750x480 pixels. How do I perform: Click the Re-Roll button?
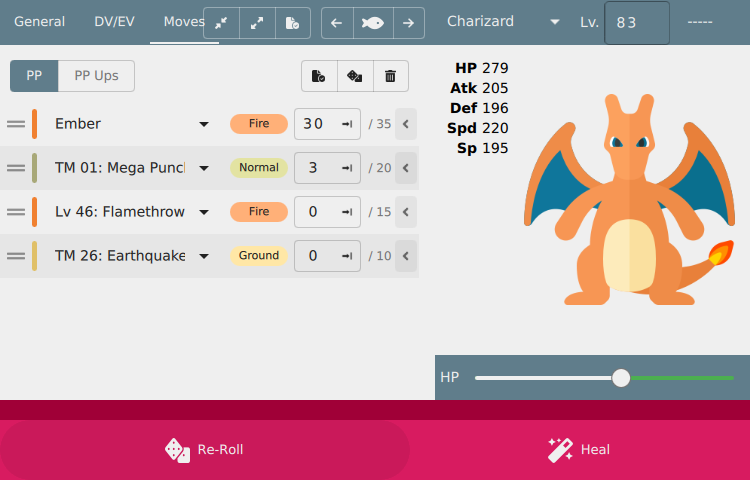coord(205,450)
